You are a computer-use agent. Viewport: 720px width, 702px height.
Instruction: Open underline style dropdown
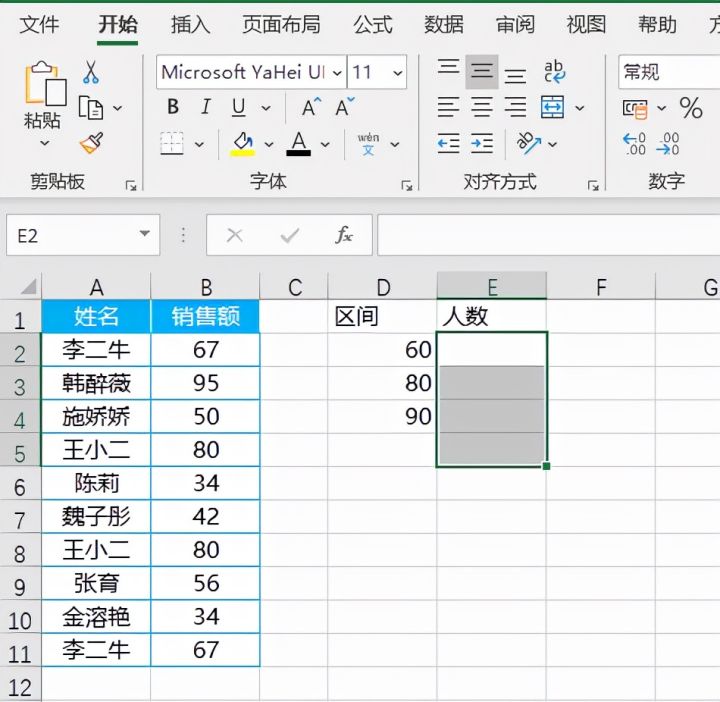266,108
